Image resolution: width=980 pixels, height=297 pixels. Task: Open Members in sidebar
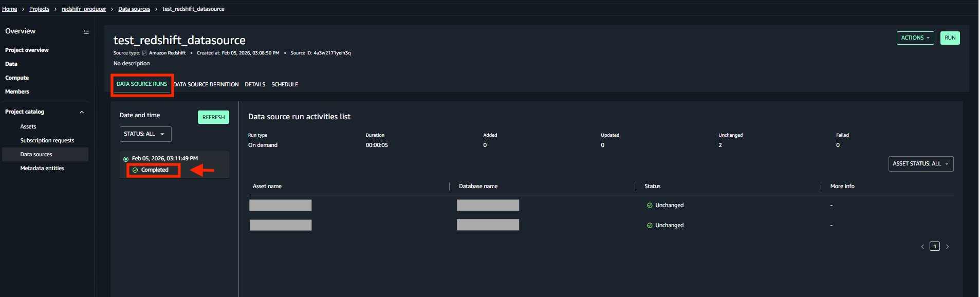point(17,91)
